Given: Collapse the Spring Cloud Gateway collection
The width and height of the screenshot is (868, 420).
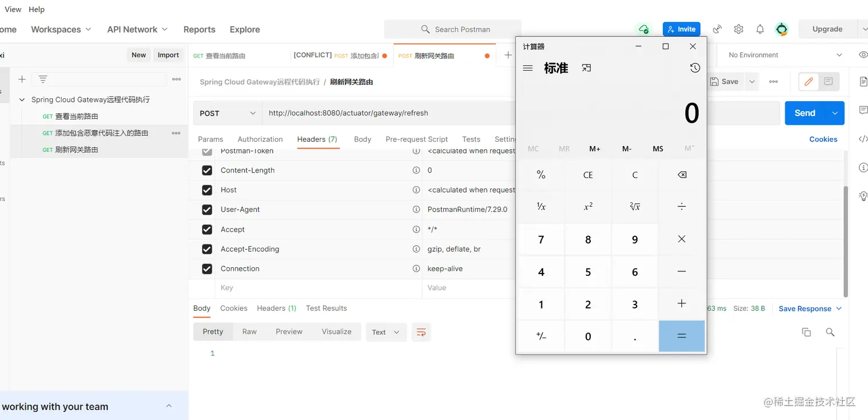Looking at the screenshot, I should (x=22, y=99).
